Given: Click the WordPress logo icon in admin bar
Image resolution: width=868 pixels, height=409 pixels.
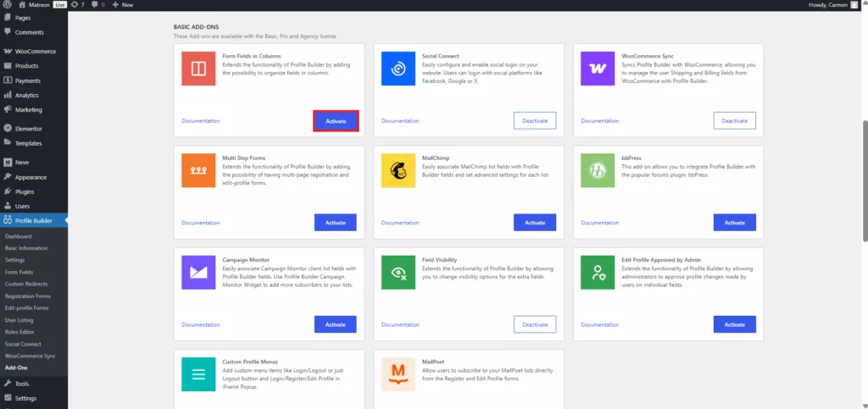Looking at the screenshot, I should [x=7, y=4].
